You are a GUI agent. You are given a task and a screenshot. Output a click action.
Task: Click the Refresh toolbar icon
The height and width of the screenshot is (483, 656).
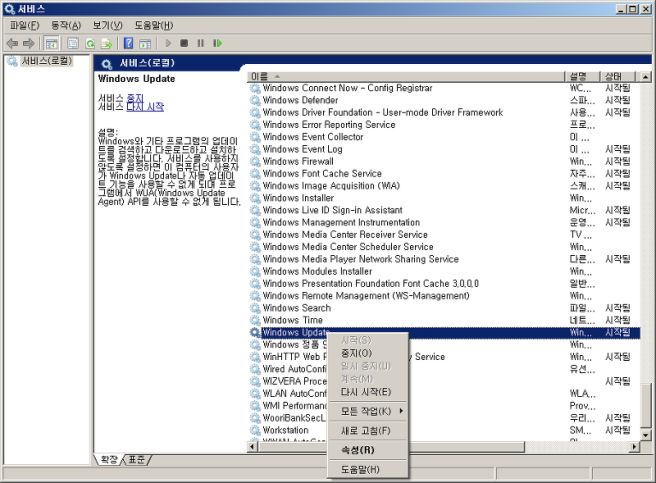[90, 43]
